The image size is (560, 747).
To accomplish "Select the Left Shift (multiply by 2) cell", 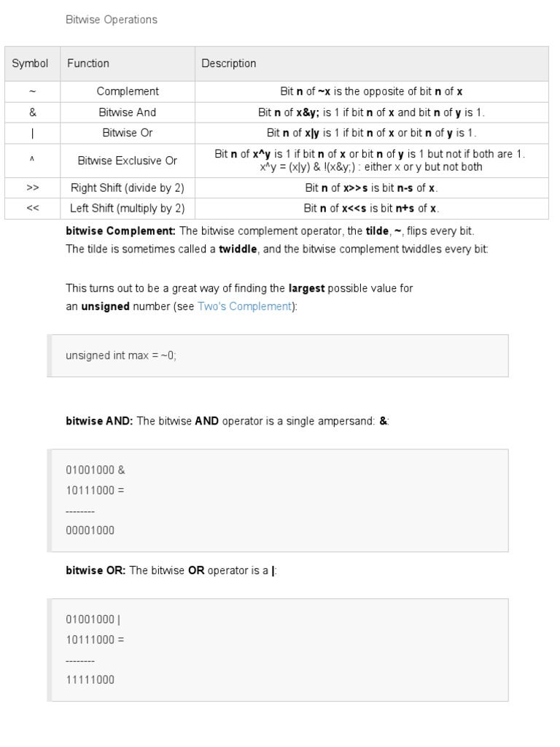I will pos(128,209).
